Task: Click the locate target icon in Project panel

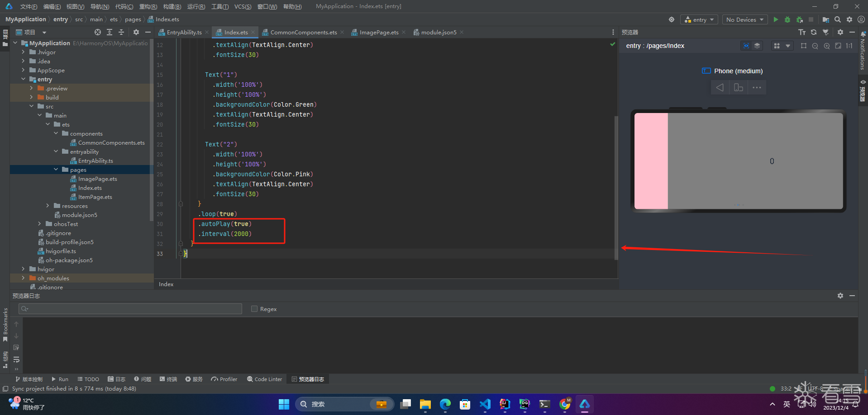Action: [x=98, y=32]
